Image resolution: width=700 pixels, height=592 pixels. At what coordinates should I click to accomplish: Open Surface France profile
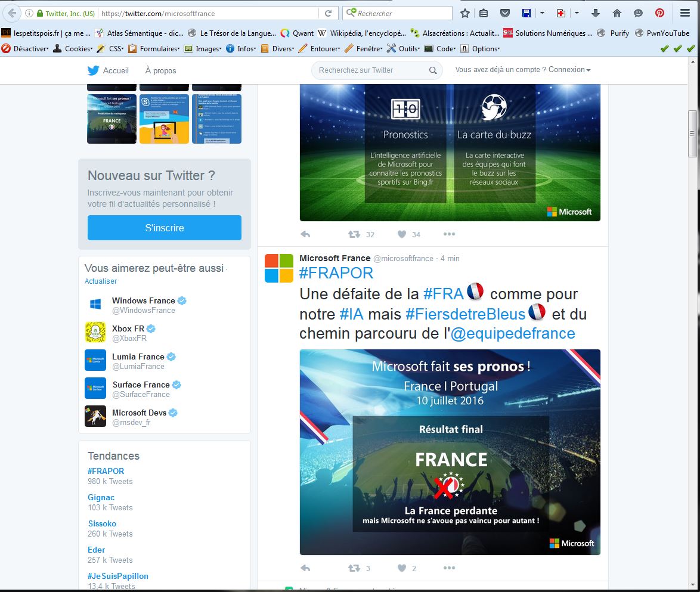(x=141, y=385)
